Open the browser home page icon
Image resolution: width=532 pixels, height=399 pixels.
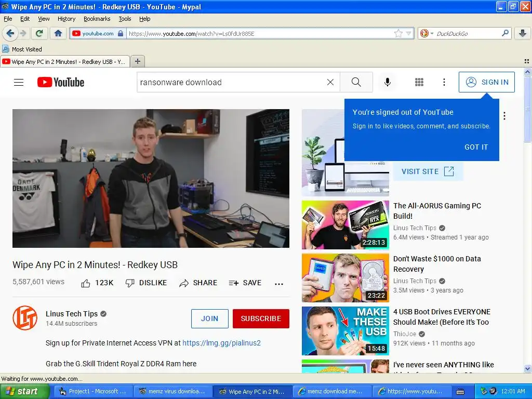tap(58, 33)
